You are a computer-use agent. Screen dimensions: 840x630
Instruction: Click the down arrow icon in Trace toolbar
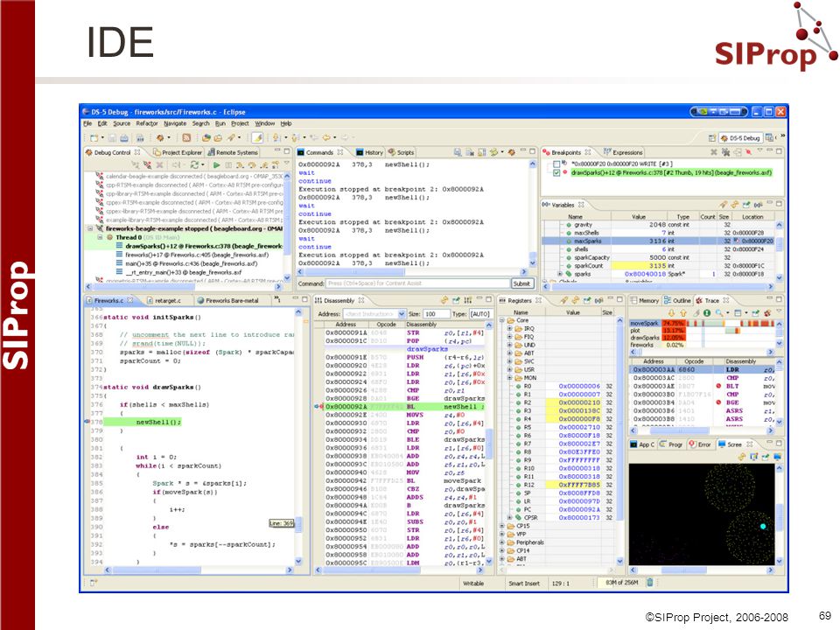point(671,313)
